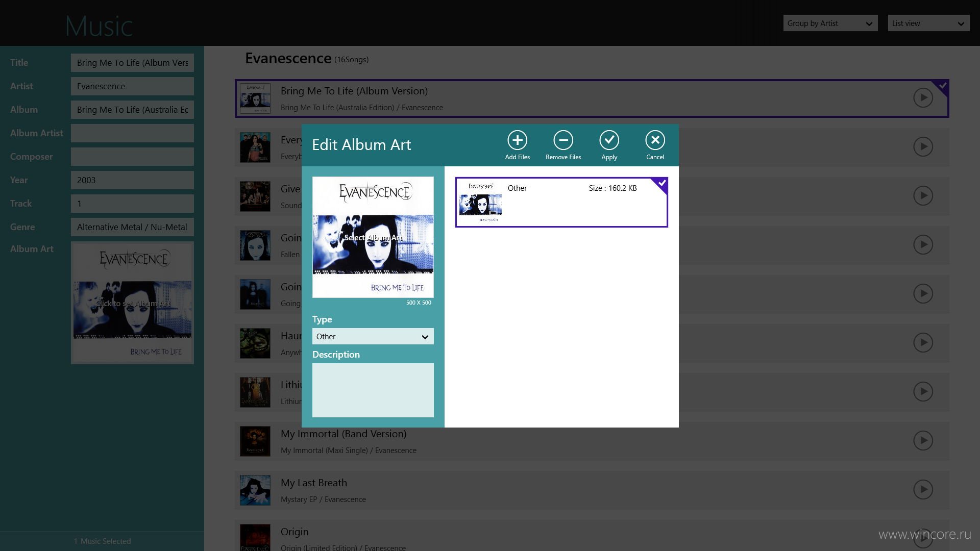
Task: Click the Album input field
Action: [132, 110]
